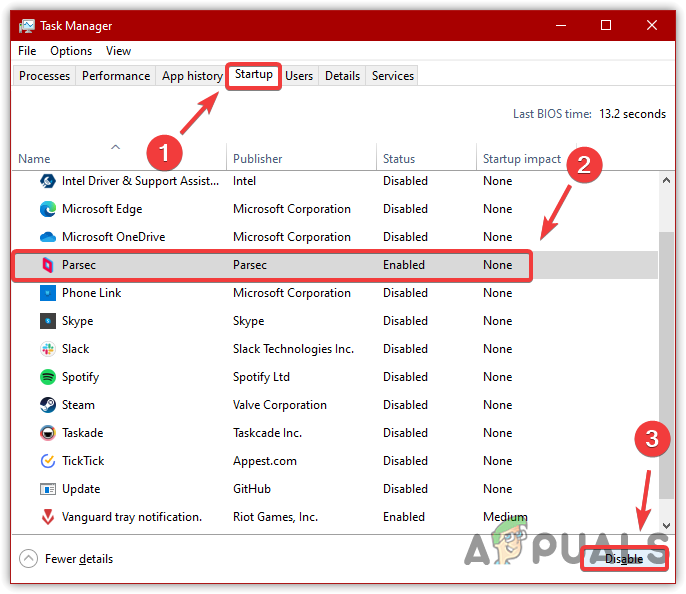Click the GitHub publisher cell
686x594 pixels.
(252, 489)
